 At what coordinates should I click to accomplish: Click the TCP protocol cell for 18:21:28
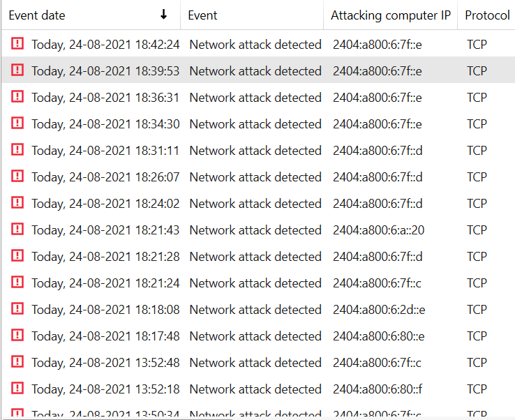[477, 257]
